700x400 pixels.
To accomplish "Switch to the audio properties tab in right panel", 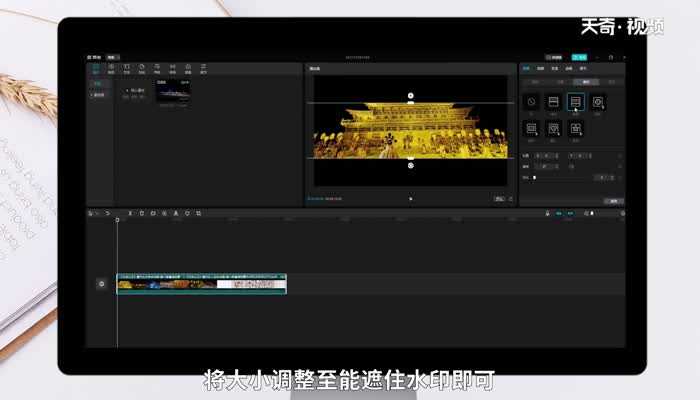I will pyautogui.click(x=540, y=68).
